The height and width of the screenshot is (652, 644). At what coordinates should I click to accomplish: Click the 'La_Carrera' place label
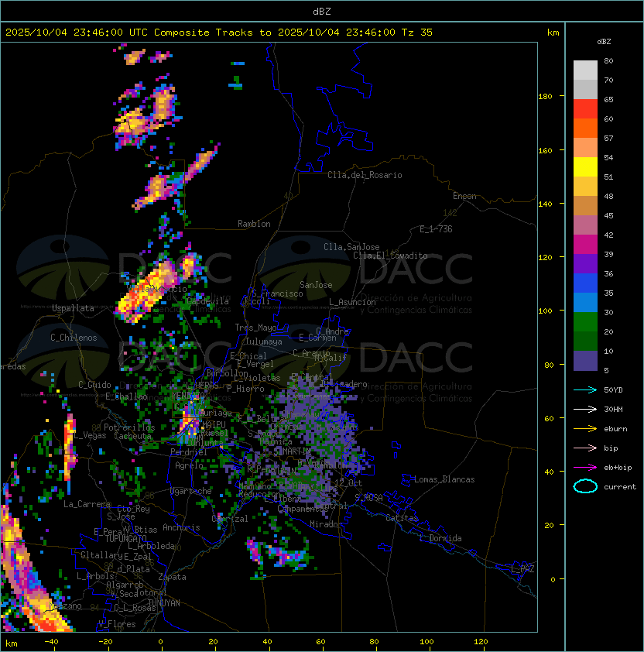click(87, 504)
